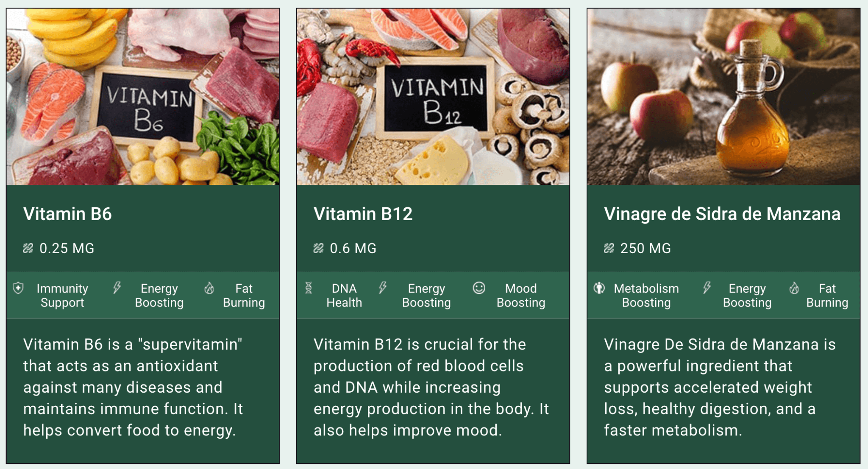Click the smiley icon beside Mood Boosting
Viewport: 868px width, 469px height.
click(x=479, y=288)
